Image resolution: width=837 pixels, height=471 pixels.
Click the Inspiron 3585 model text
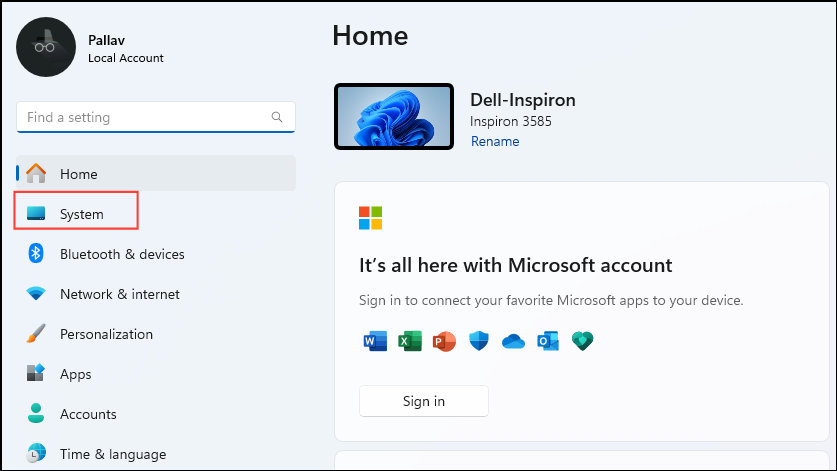pos(510,121)
